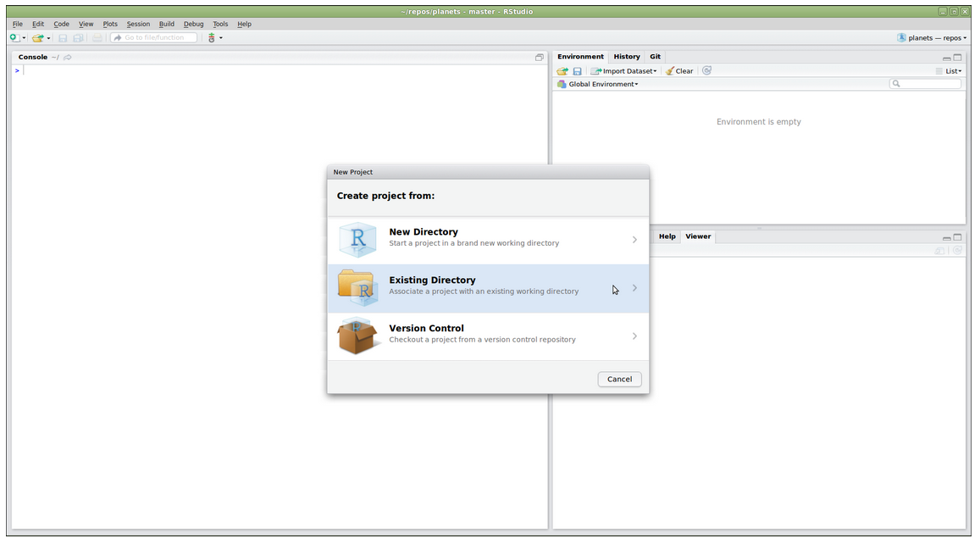Maximize the Console pane
Viewport: 980px width, 544px height.
539,58
